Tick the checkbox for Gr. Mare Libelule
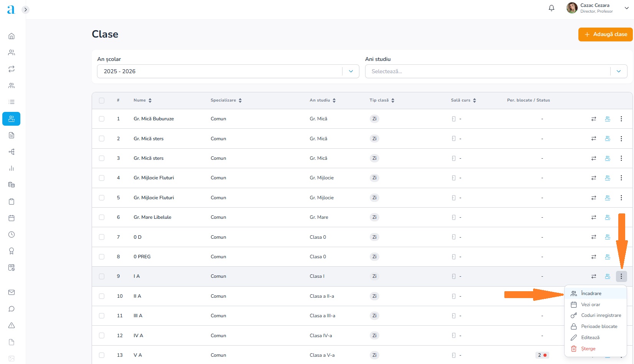Image resolution: width=634 pixels, height=364 pixels. tap(102, 217)
